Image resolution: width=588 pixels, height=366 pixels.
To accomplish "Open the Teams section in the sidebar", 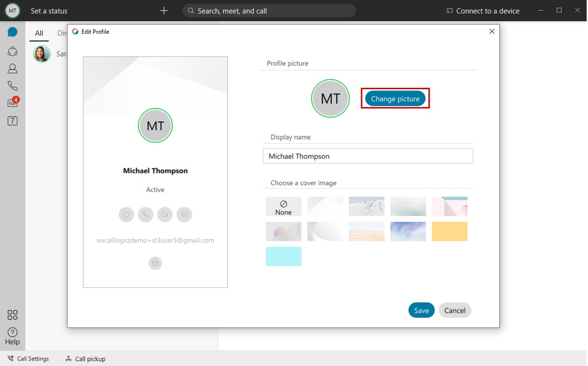I will pyautogui.click(x=12, y=50).
